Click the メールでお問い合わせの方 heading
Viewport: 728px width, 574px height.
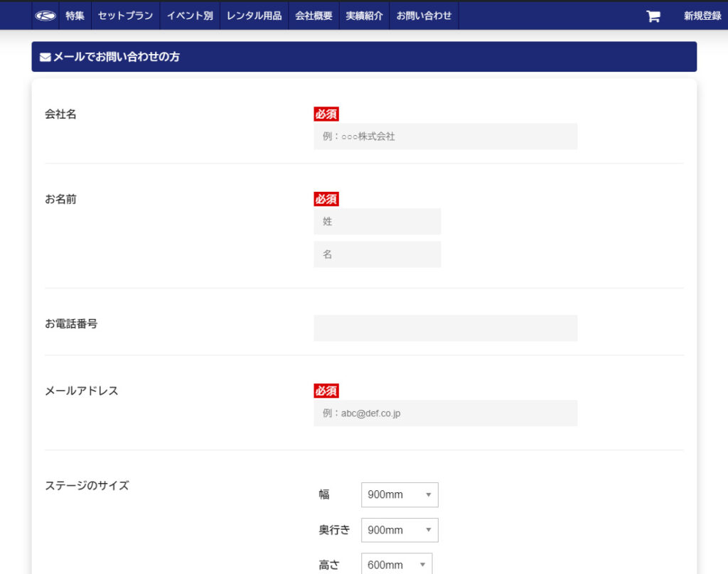pos(117,57)
